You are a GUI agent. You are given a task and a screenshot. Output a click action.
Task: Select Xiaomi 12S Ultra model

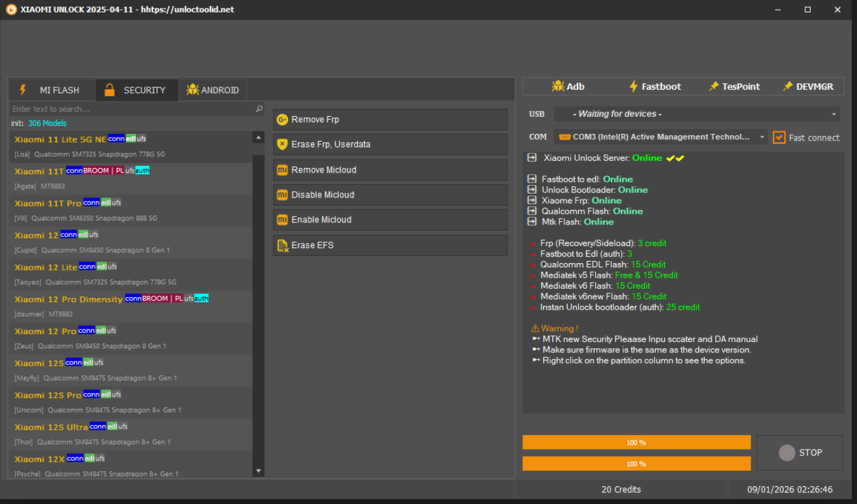point(131,434)
